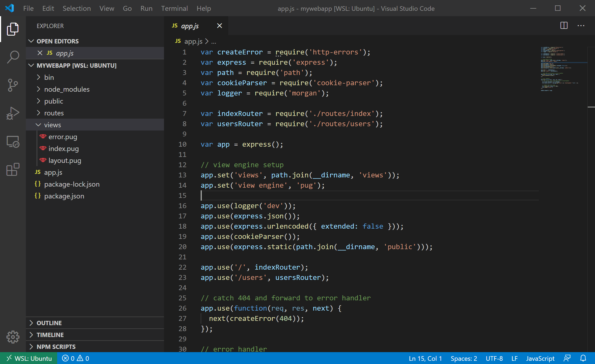Screen dimensions: 595x364
Task: Open the Remote Explorer view
Action: (13, 142)
